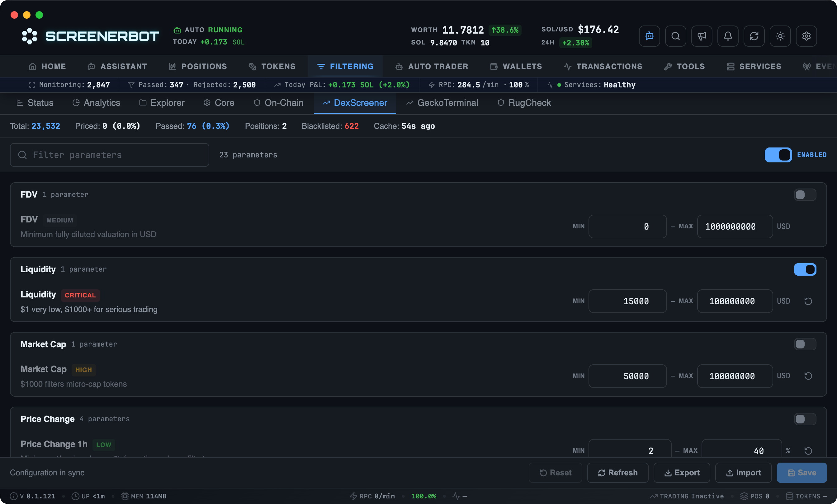The width and height of the screenshot is (837, 504).
Task: Open the TRANSACTIONS tab
Action: tap(603, 66)
